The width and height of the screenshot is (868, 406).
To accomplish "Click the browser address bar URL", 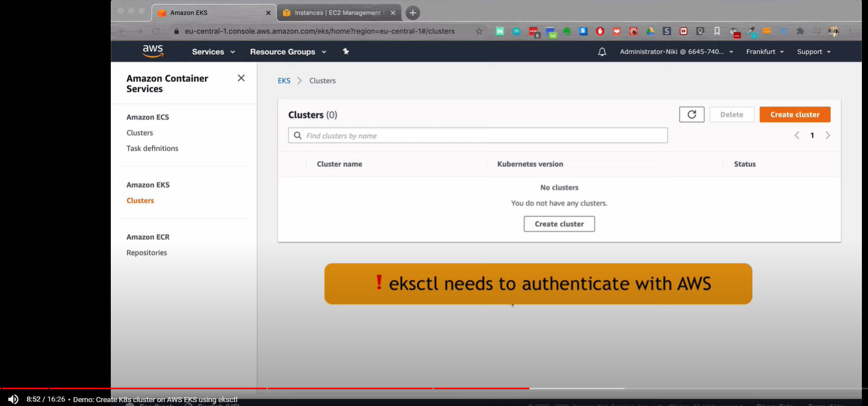I will (320, 31).
